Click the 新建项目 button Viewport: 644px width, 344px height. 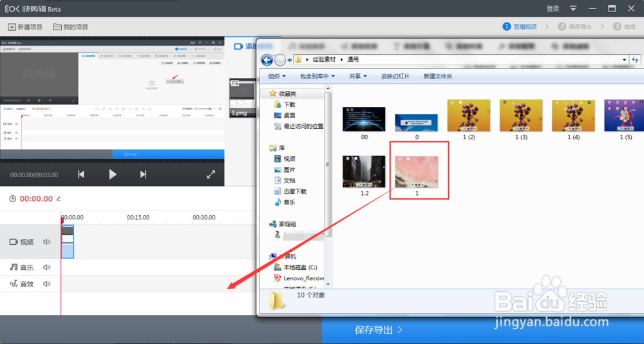[25, 26]
